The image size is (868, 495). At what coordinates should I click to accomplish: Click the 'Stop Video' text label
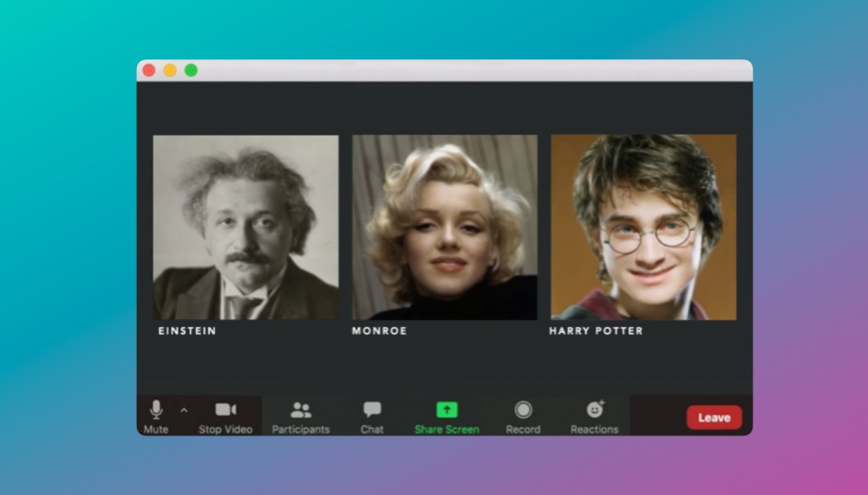pyautogui.click(x=225, y=430)
